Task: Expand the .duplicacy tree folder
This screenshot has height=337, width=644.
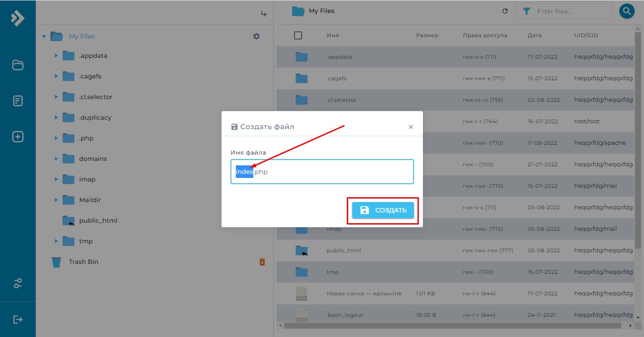Action: coord(56,117)
